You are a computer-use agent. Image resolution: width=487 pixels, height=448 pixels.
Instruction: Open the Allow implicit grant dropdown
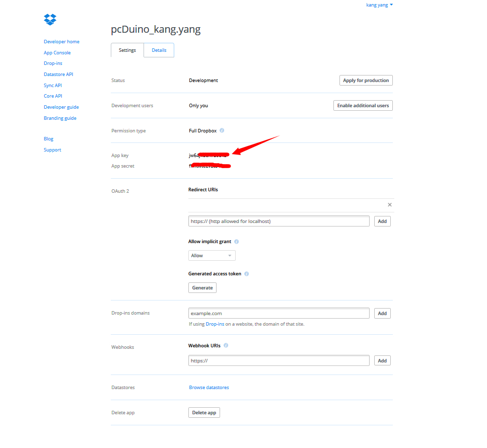(212, 256)
